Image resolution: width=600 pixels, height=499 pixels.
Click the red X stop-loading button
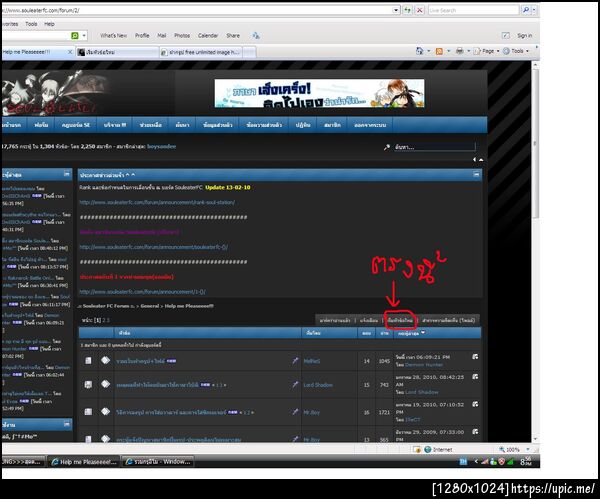(x=419, y=10)
